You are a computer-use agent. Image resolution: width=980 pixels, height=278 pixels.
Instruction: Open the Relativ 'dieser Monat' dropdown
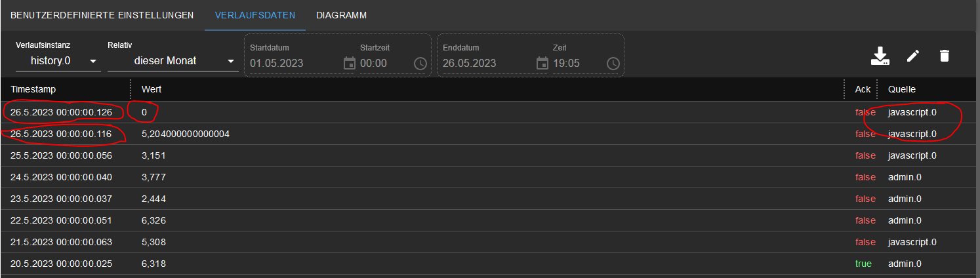click(173, 61)
